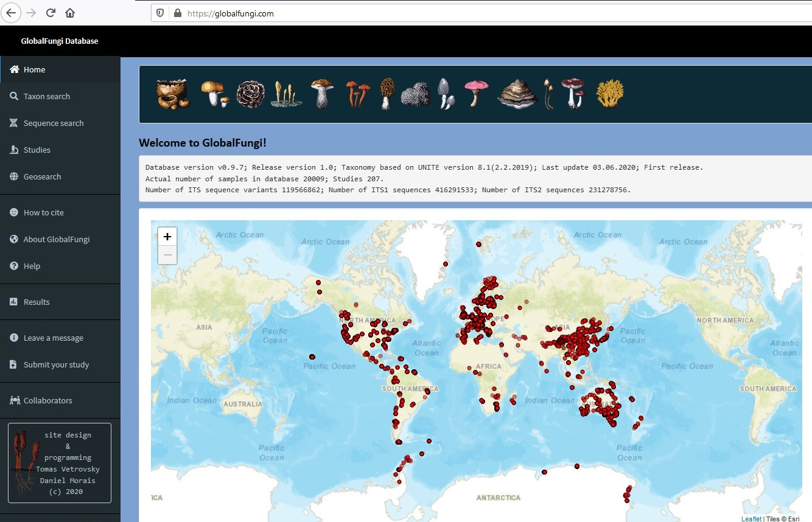The height and width of the screenshot is (522, 812).
Task: Go to Submit your study
Action: click(56, 364)
